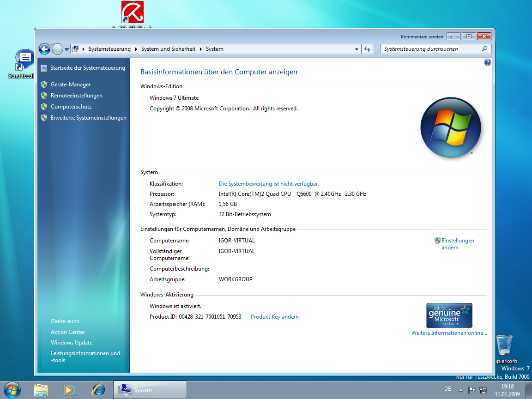Click System und Sicherheit breadcrumb
This screenshot has height=399, width=532.
[x=168, y=49]
